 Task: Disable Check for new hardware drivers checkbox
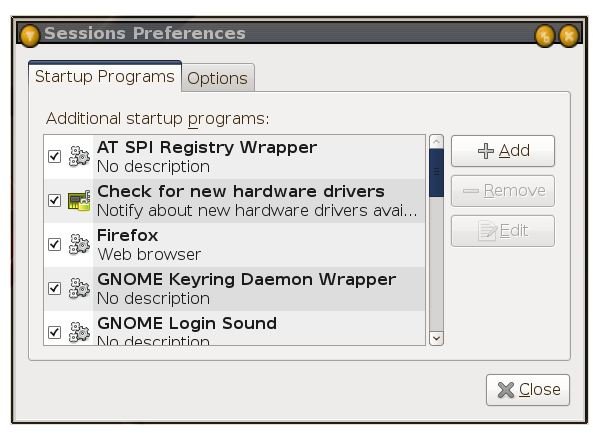click(x=54, y=200)
